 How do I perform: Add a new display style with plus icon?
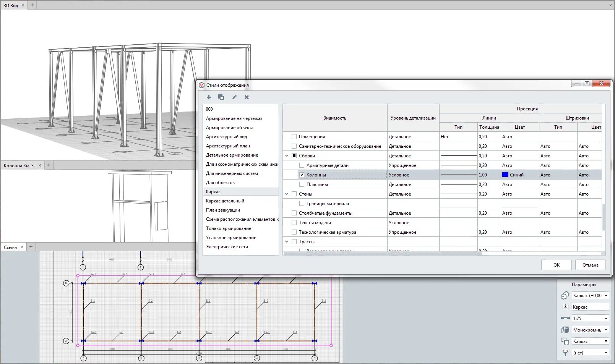pyautogui.click(x=209, y=97)
